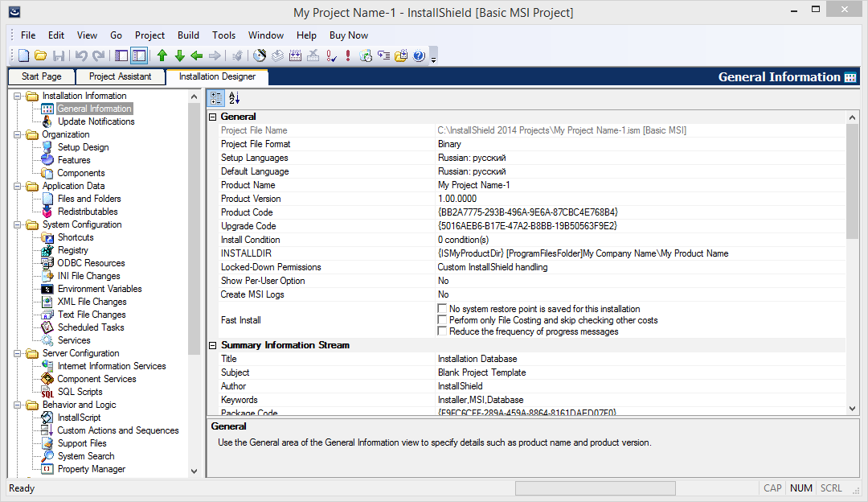Click the gray forward arrow icon

click(215, 56)
